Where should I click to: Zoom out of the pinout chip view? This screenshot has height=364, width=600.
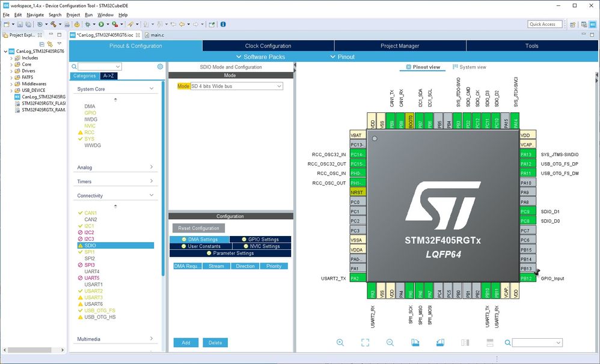click(x=390, y=342)
